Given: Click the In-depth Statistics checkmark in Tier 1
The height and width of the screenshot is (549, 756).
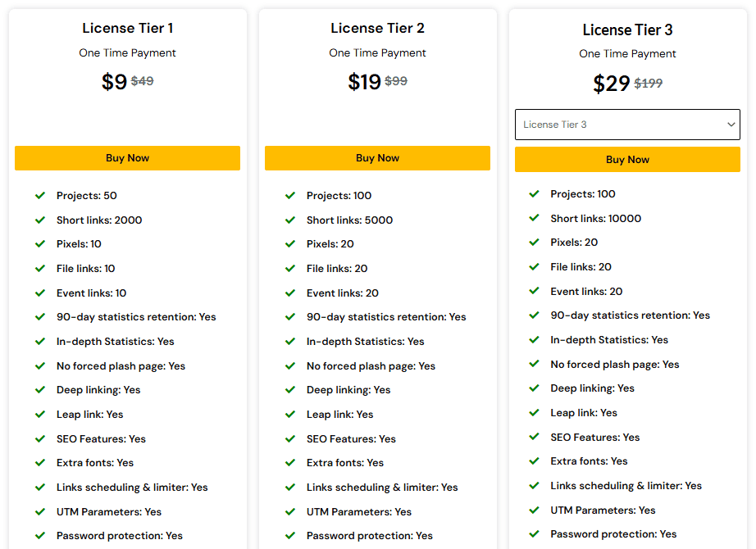Looking at the screenshot, I should (40, 341).
